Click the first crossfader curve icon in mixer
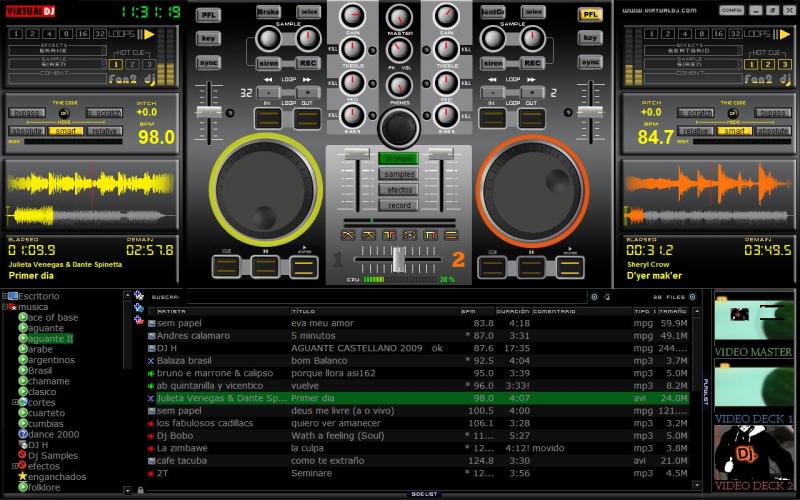Viewport: 800px width, 500px height. pos(348,235)
